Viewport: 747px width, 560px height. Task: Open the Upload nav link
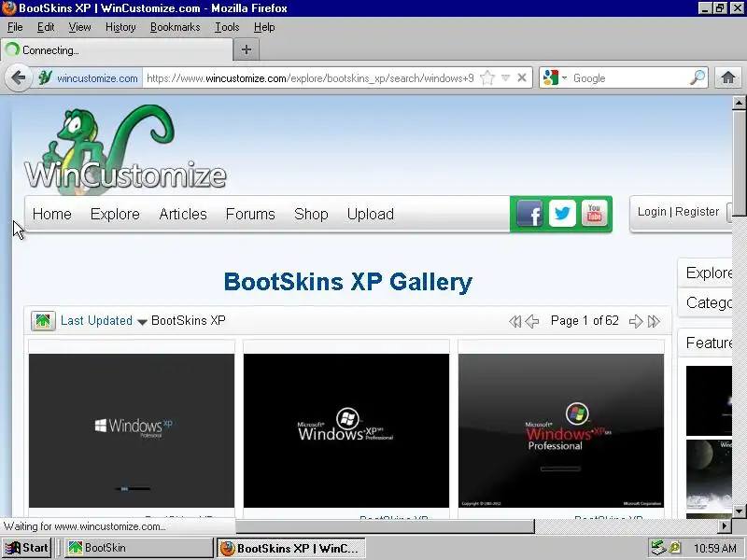tap(370, 215)
